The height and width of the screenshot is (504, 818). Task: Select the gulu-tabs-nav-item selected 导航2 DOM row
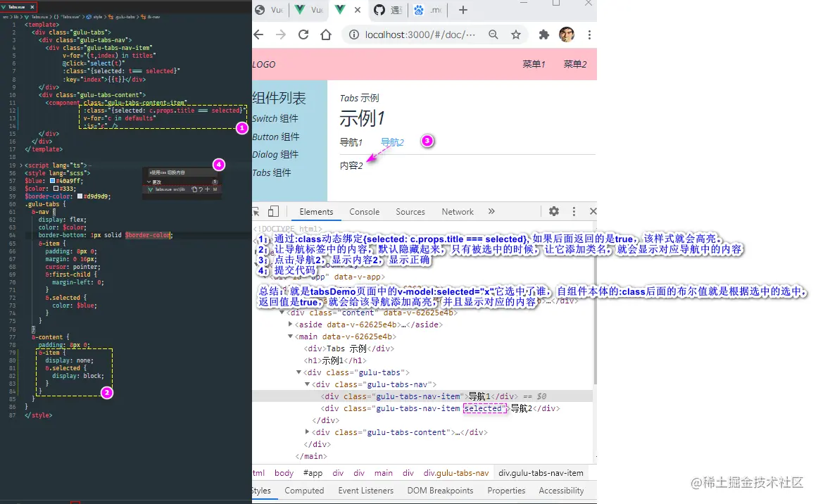[422, 408]
